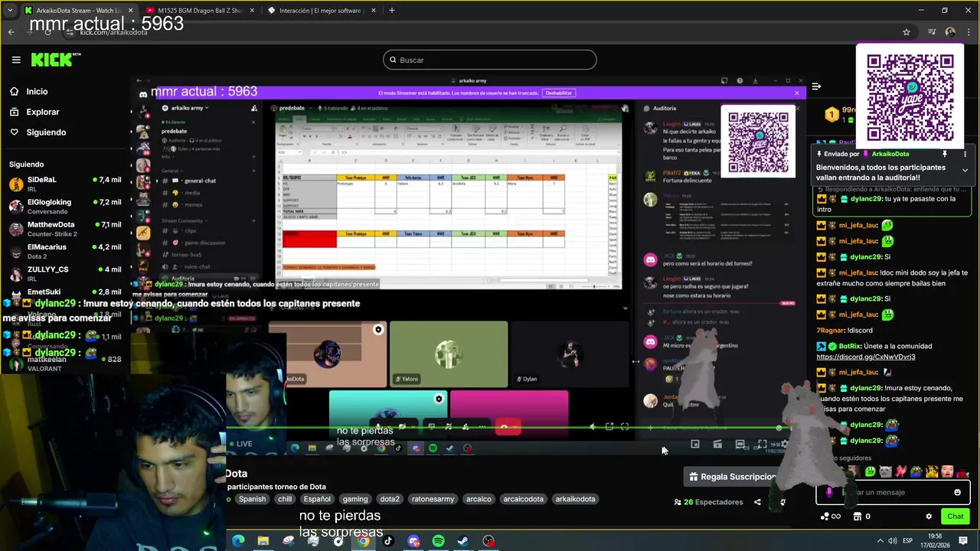
Task: Open the browser media control icon
Action: tap(932, 32)
